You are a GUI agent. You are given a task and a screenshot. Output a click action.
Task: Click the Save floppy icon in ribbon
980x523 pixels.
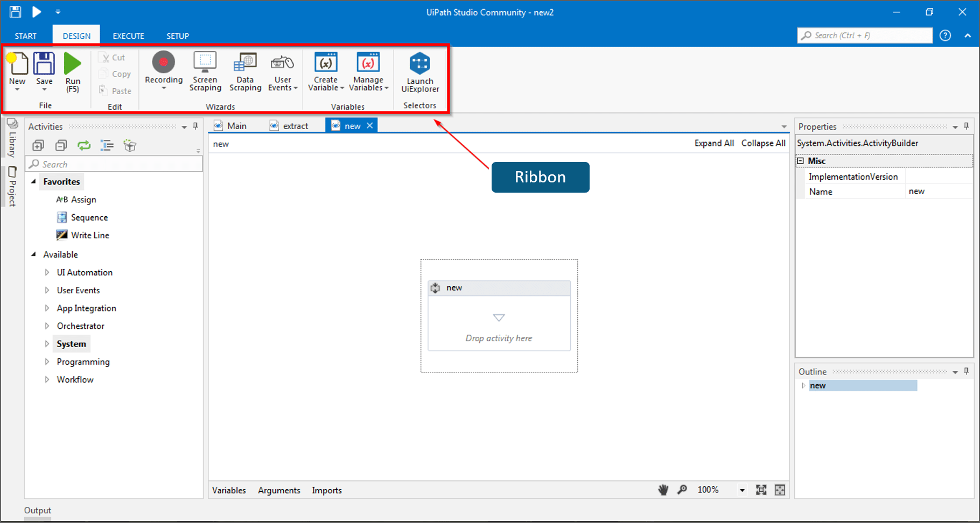(44, 63)
